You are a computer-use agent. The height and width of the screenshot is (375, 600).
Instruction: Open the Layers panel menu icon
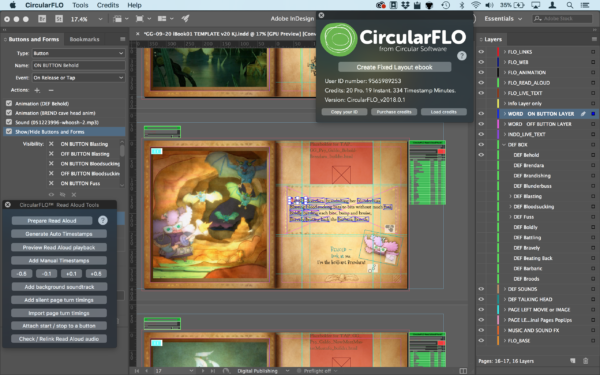pyautogui.click(x=594, y=39)
